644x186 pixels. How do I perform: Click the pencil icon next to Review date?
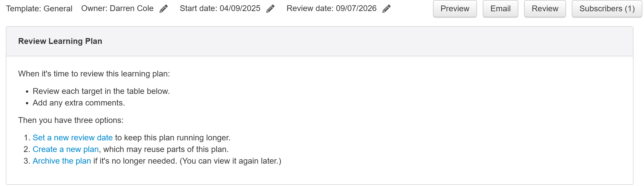[x=386, y=9]
